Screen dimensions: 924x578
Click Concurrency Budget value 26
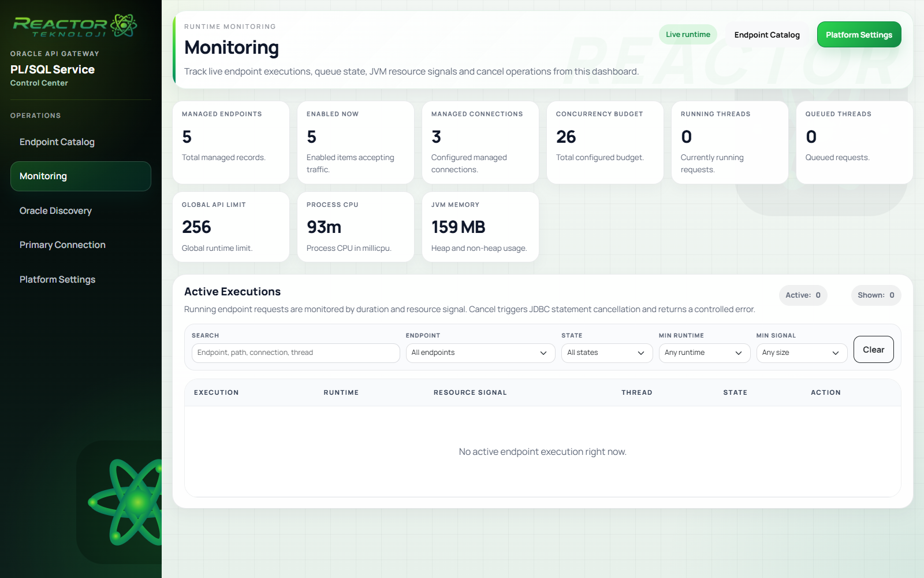click(x=566, y=137)
